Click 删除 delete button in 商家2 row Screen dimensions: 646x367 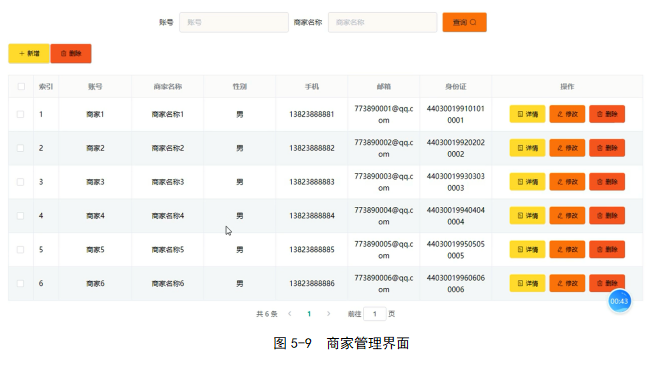click(x=607, y=148)
